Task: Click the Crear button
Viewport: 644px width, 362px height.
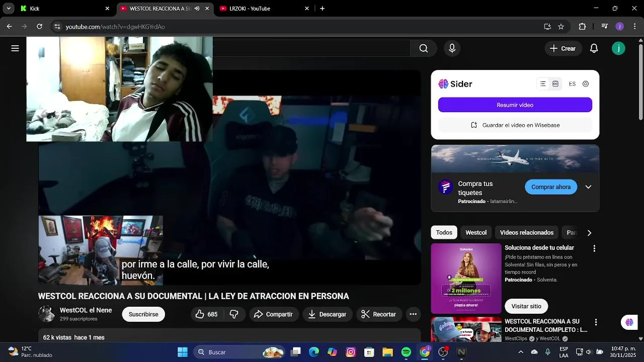Action: pyautogui.click(x=563, y=48)
